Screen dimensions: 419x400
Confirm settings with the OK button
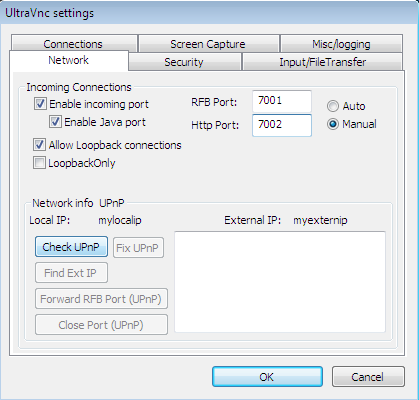click(x=267, y=377)
